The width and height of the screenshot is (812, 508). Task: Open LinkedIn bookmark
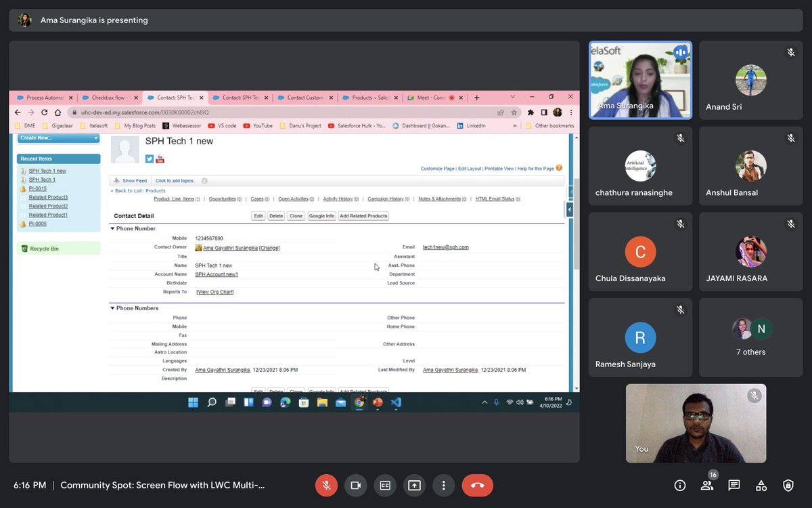tap(472, 125)
